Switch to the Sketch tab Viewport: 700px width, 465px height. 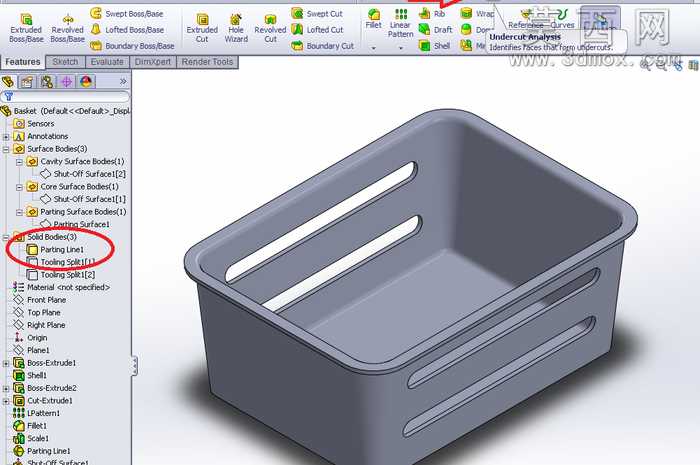click(x=65, y=62)
